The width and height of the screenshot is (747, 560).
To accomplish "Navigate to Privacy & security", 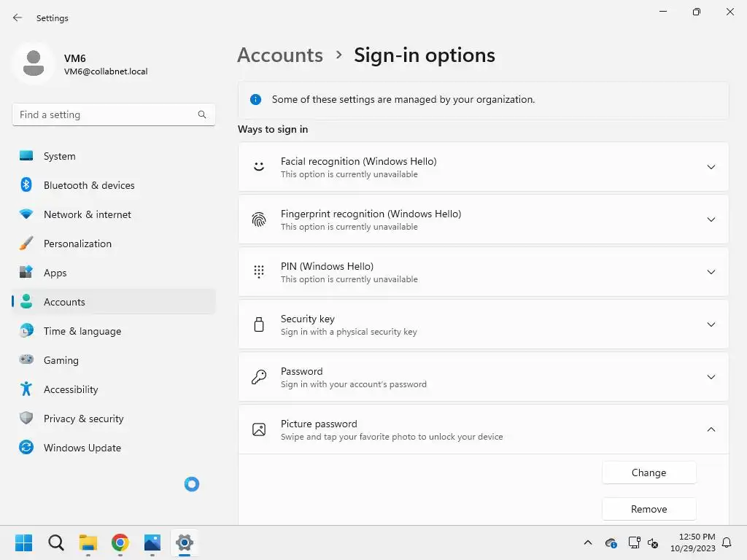I will (x=113, y=418).
